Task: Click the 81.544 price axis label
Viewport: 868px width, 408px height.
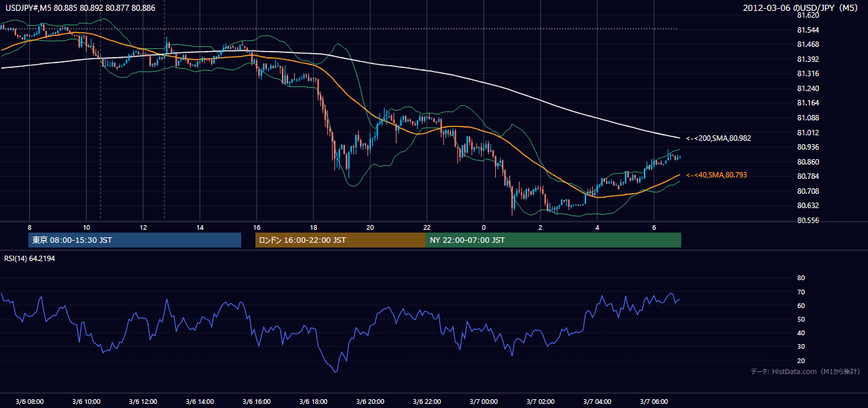Action: (807, 30)
